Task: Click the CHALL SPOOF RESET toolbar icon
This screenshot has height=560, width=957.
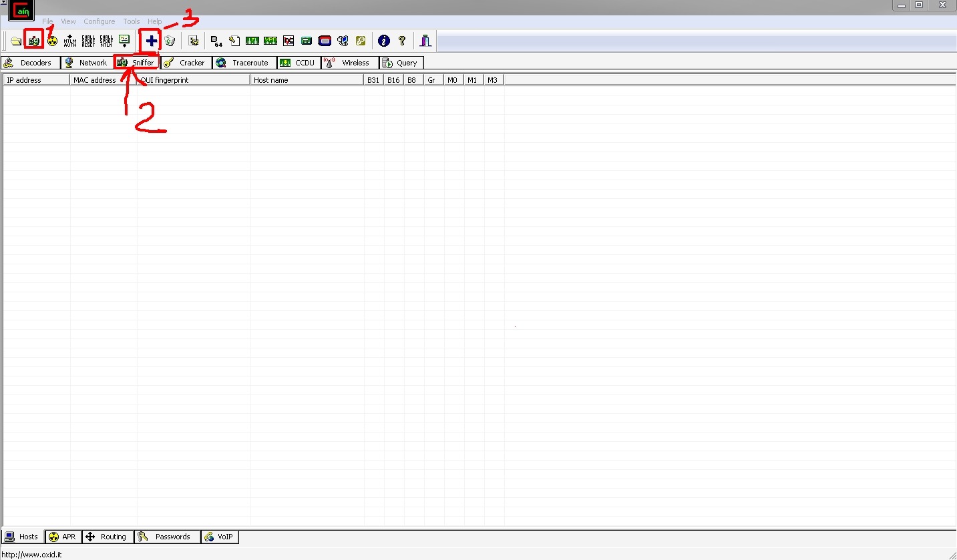Action: pyautogui.click(x=88, y=41)
